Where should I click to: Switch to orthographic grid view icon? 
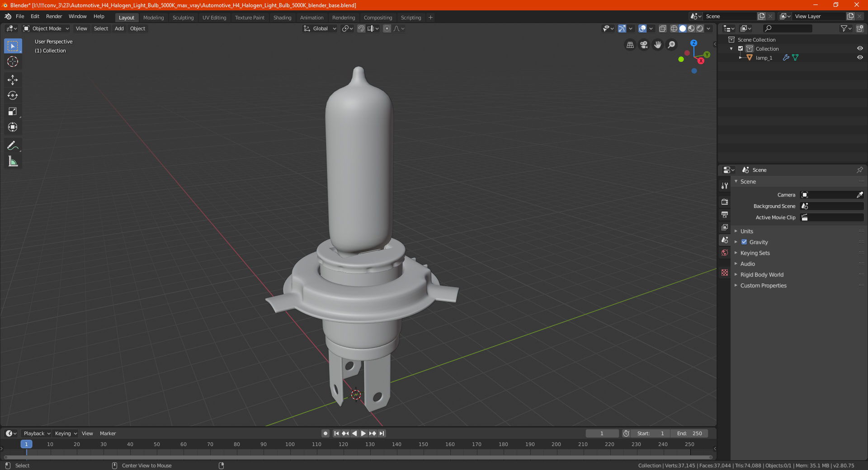[630, 45]
